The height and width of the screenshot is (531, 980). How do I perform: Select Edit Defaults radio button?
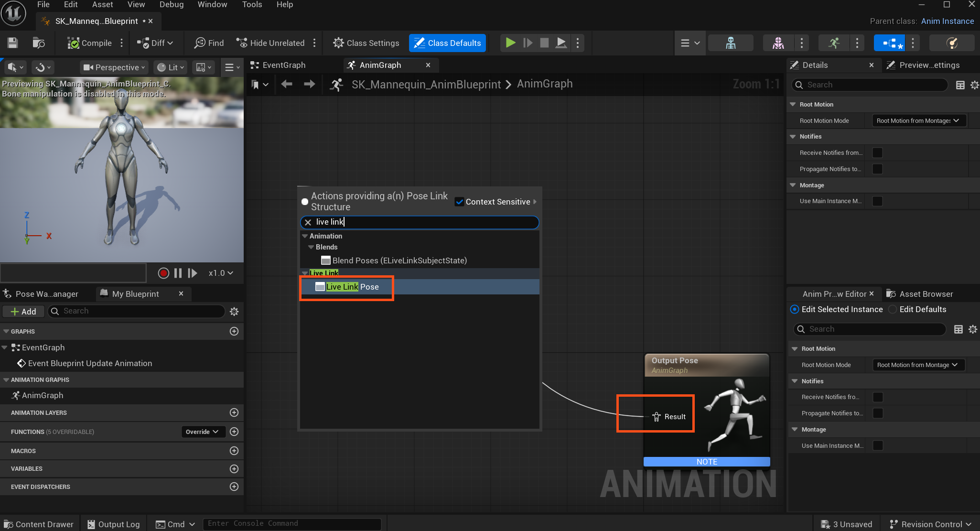[892, 309]
